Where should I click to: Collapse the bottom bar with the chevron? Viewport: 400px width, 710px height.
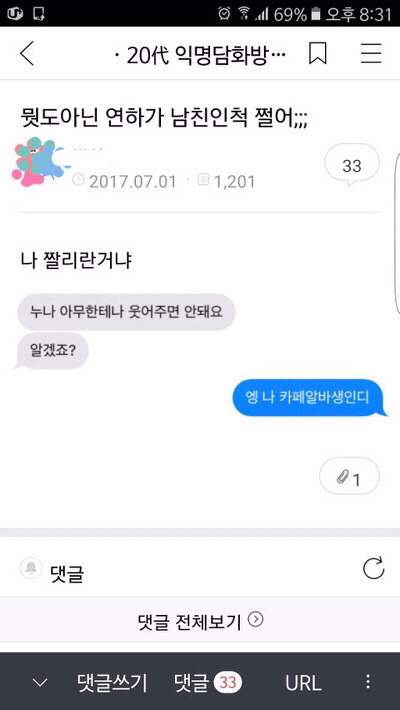point(40,682)
